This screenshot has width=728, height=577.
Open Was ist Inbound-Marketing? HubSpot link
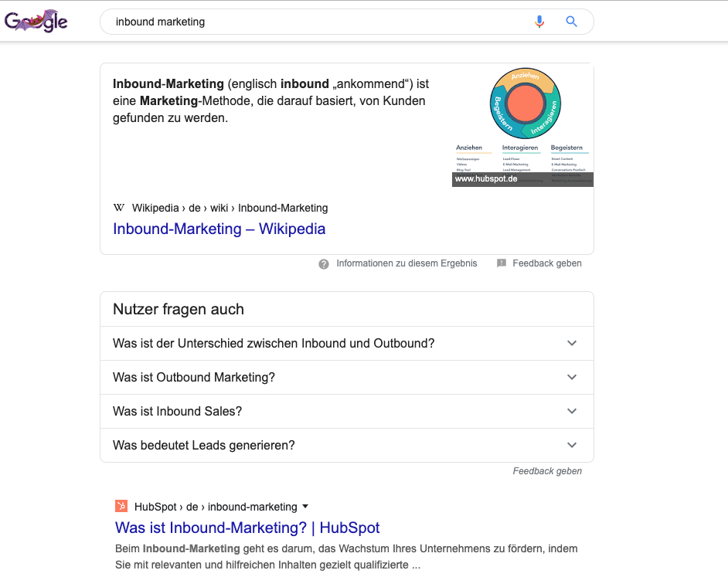click(247, 528)
